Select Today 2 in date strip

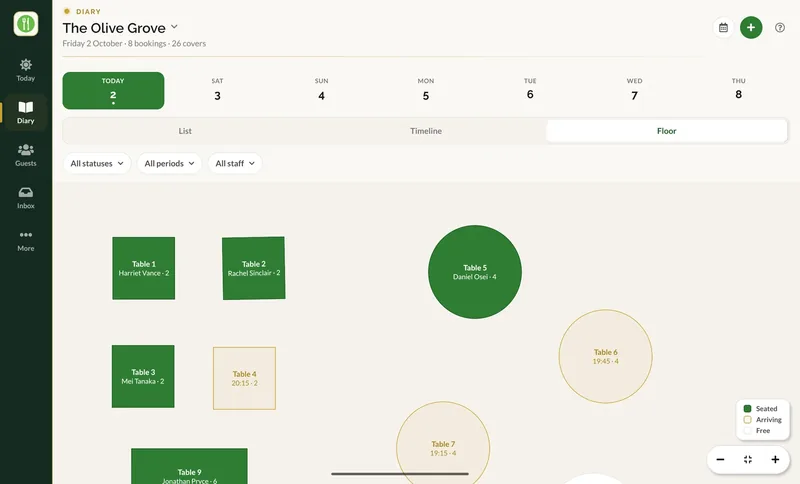pyautogui.click(x=113, y=90)
